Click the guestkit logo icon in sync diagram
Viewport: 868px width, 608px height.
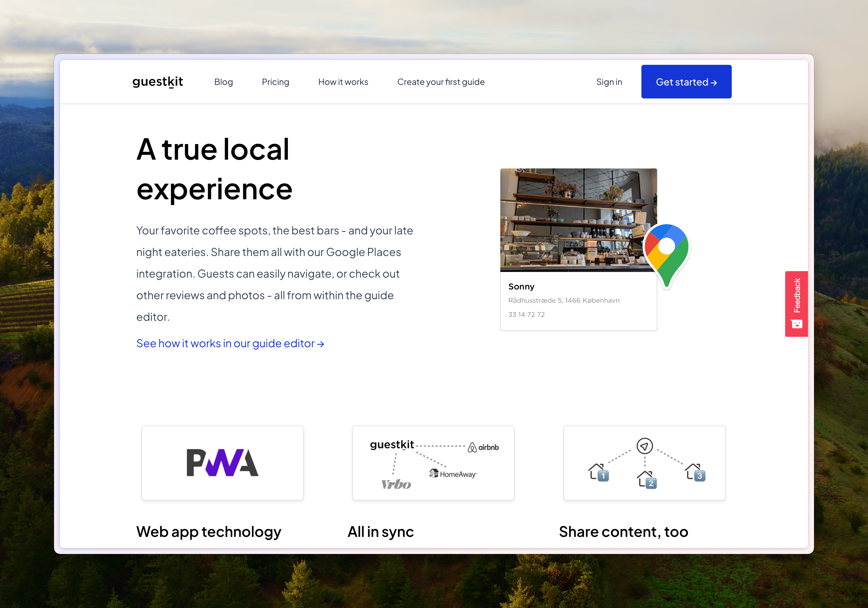point(392,445)
